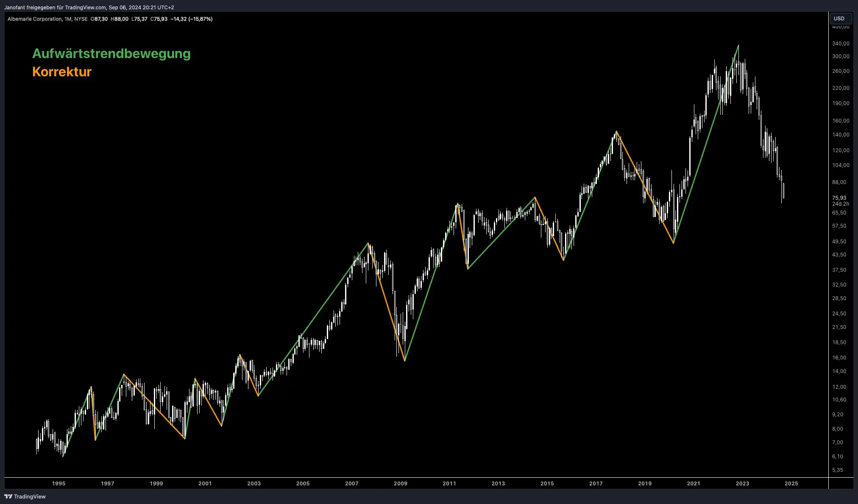858x504 pixels.
Task: Click the 300,00 price axis value
Action: point(841,56)
